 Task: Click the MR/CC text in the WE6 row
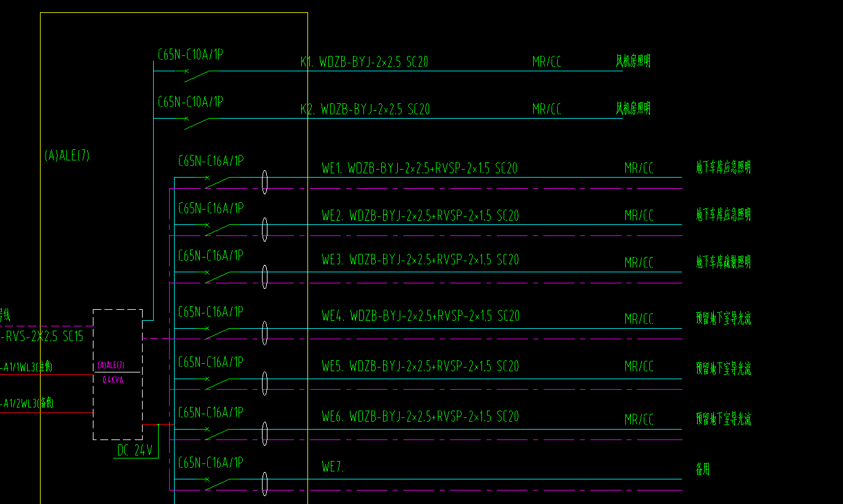pos(639,420)
